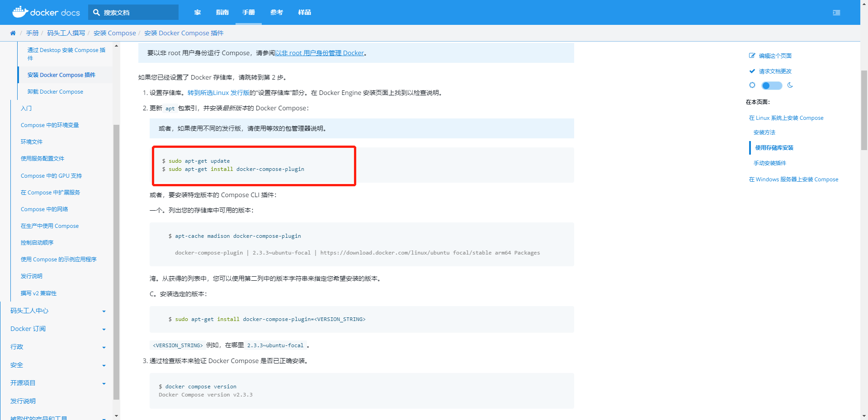Click the home icon in breadcrumb
Viewport: 868px width, 420px height.
(x=13, y=33)
